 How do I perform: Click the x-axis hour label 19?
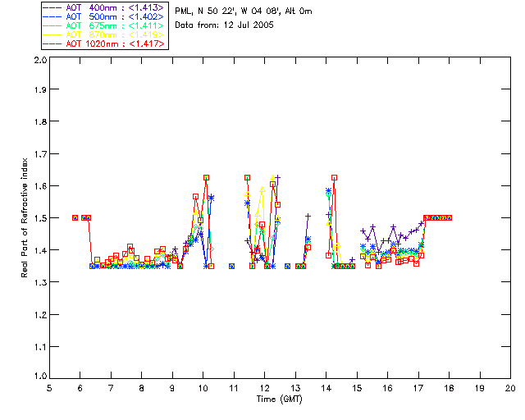click(x=480, y=388)
